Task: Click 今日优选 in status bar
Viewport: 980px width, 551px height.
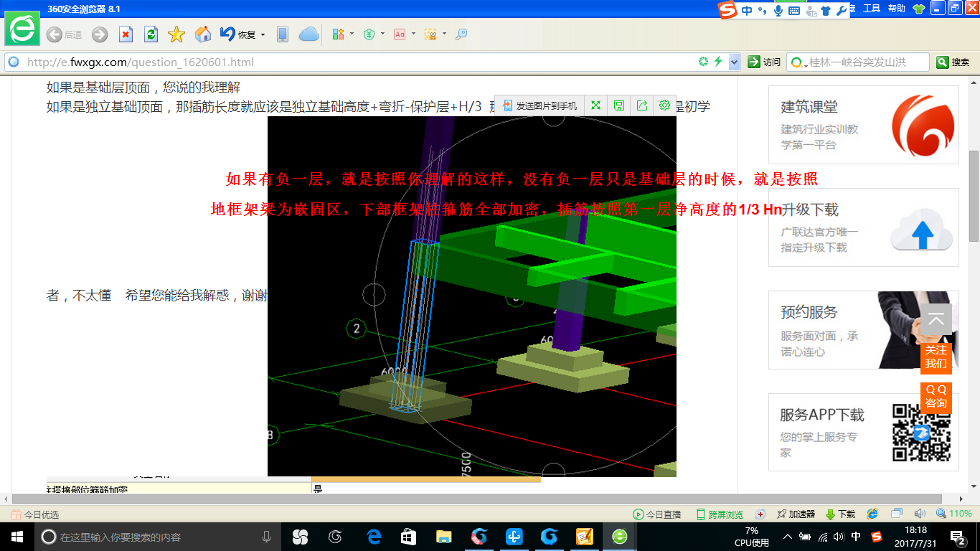Action: [35, 514]
